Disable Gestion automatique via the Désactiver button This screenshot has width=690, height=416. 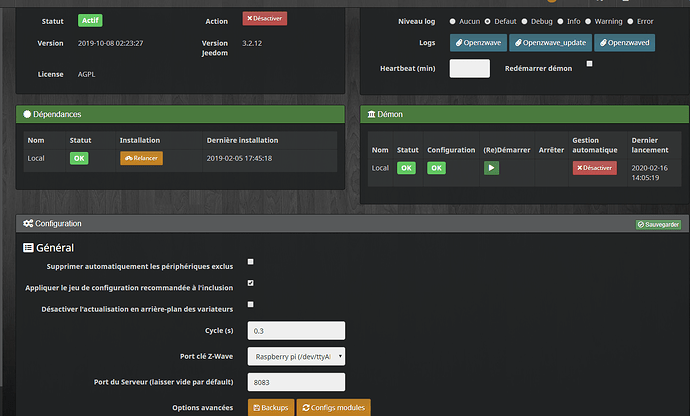coord(595,168)
